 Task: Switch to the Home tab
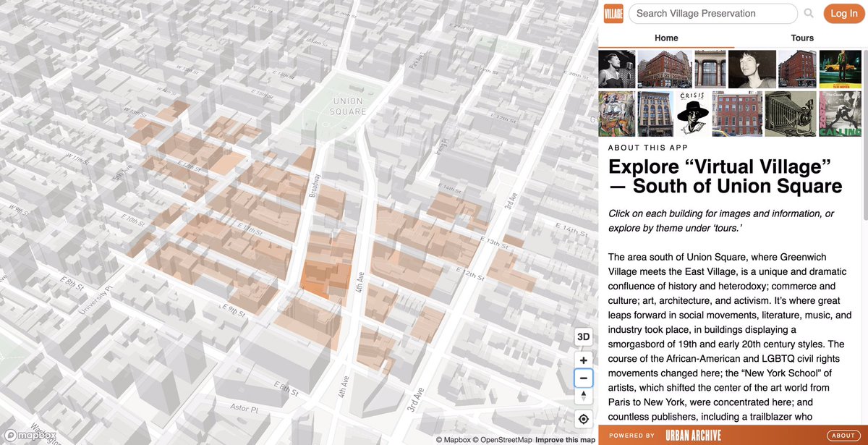pos(666,38)
